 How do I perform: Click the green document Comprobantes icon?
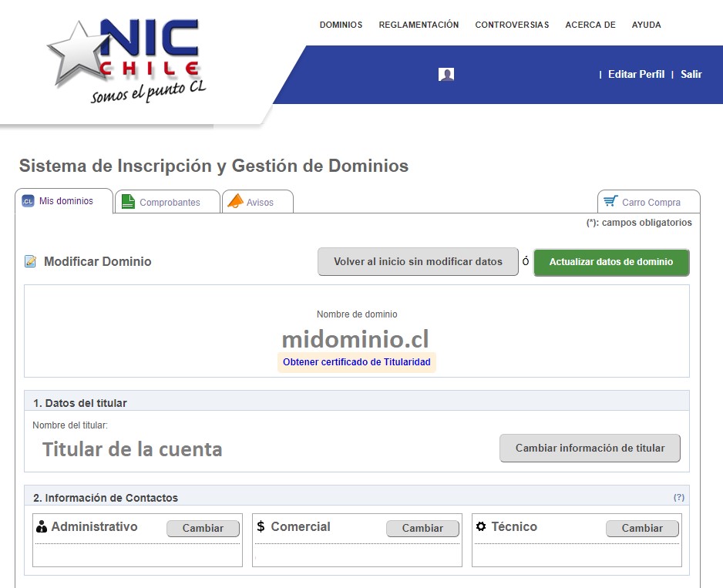128,202
